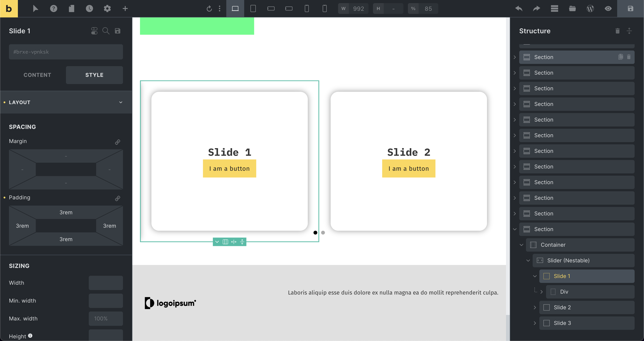Open the help question mark icon
Image resolution: width=644 pixels, height=341 pixels.
click(x=53, y=8)
